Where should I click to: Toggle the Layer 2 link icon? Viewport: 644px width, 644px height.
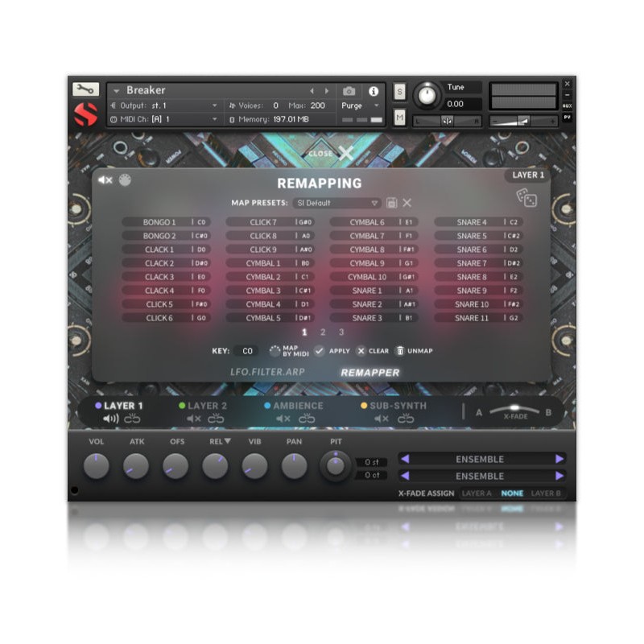click(216, 419)
